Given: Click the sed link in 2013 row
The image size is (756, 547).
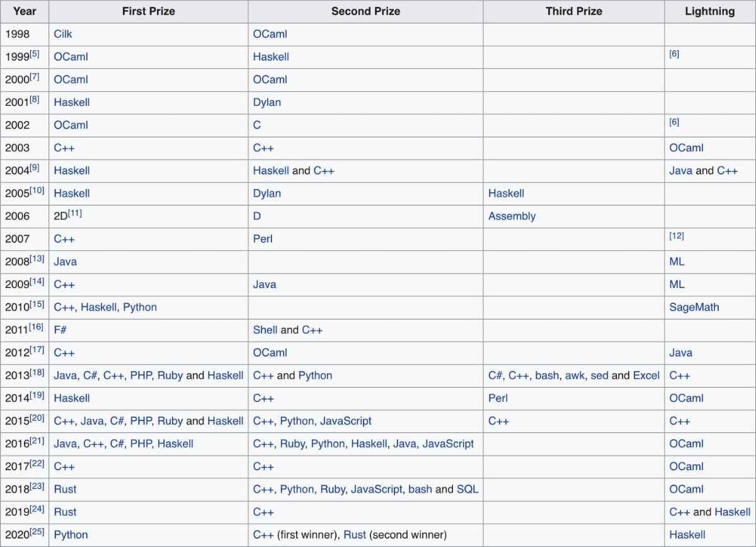Looking at the screenshot, I should pos(599,376).
